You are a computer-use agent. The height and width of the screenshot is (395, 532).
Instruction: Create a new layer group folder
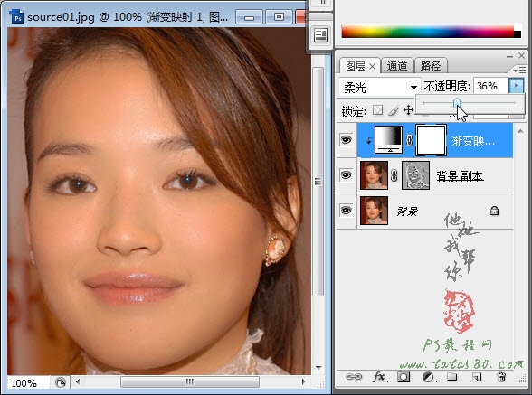pos(452,377)
